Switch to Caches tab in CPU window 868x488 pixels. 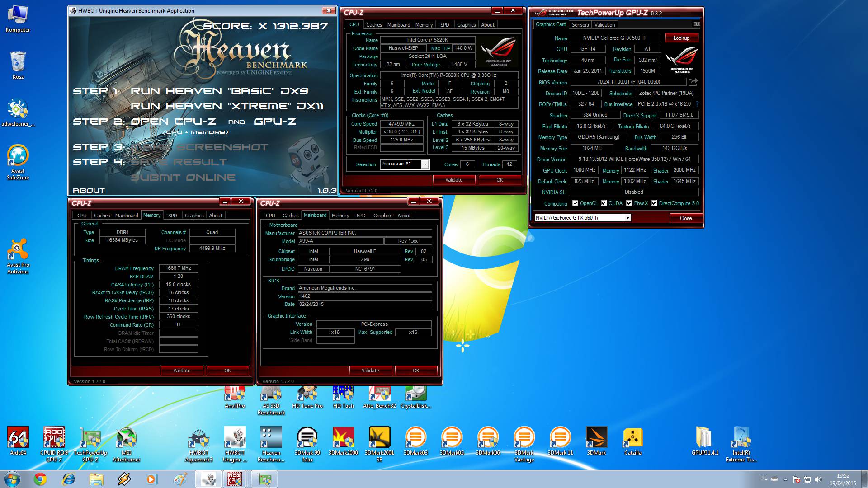click(x=374, y=25)
